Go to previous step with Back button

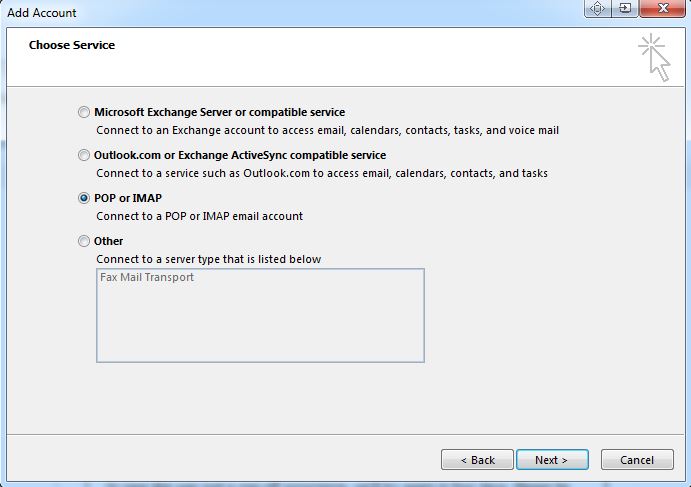pyautogui.click(x=477, y=460)
